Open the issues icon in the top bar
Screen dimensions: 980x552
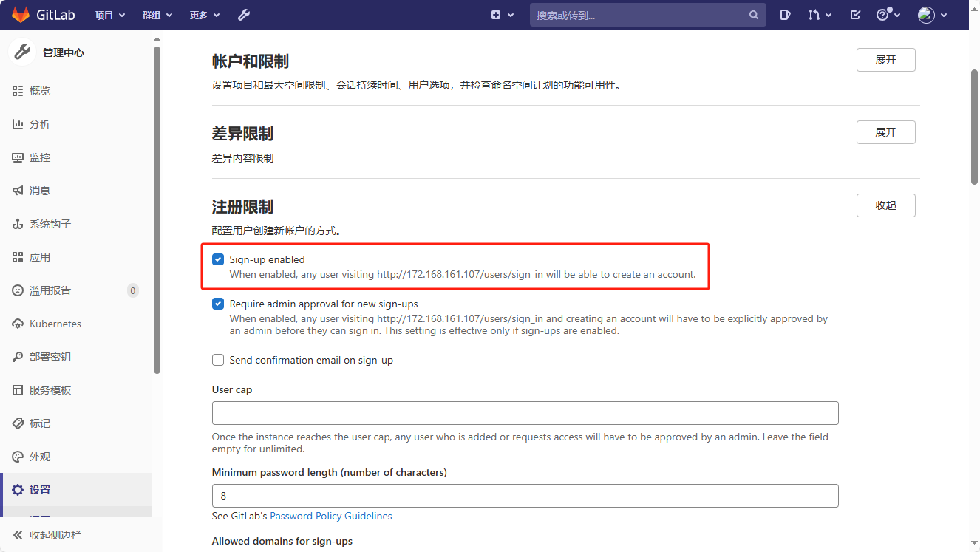[x=786, y=15]
